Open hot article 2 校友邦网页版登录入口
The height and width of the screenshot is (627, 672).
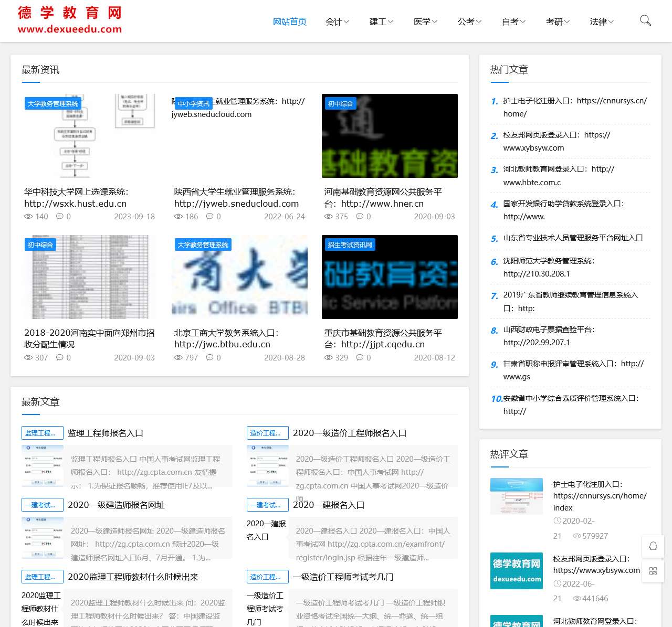coord(556,141)
